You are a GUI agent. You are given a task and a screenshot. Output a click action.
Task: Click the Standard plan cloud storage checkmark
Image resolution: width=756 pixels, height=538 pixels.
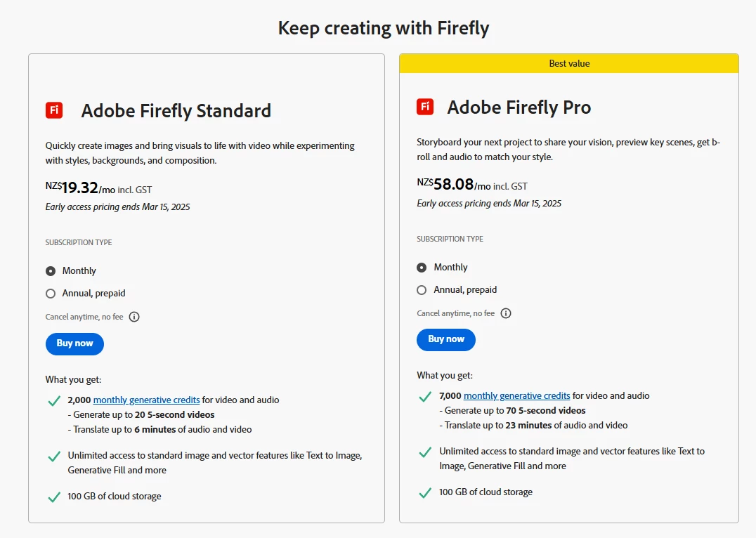[54, 497]
